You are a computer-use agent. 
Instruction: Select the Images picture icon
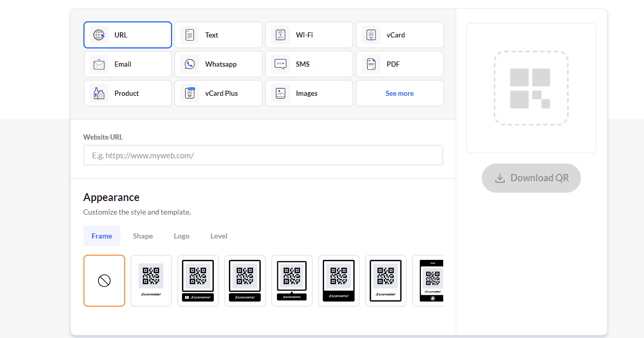click(x=281, y=93)
